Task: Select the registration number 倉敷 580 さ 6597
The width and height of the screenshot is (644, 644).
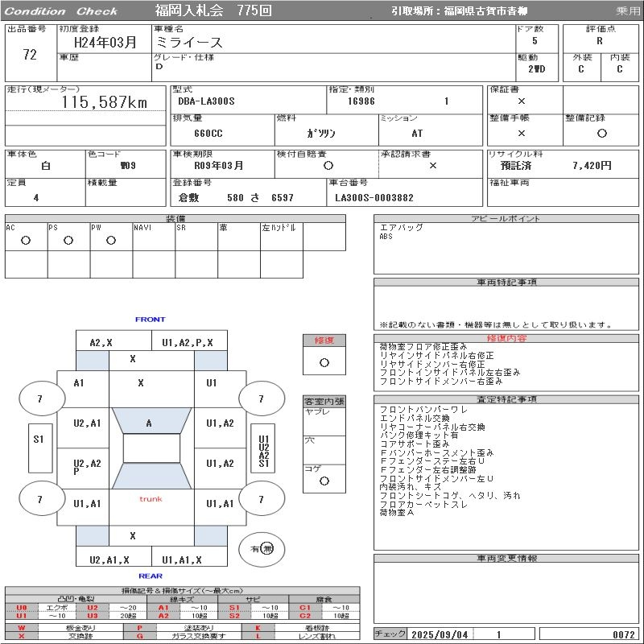Action: [x=236, y=197]
